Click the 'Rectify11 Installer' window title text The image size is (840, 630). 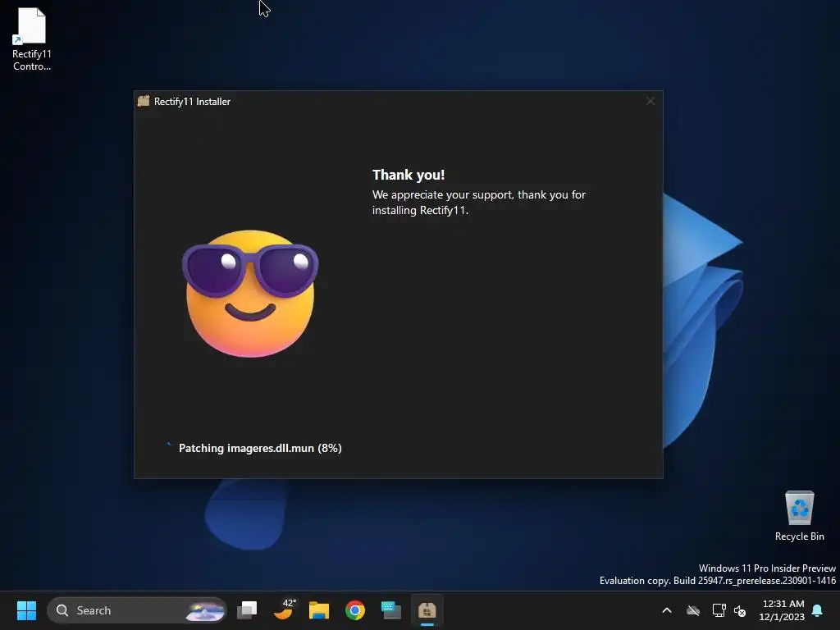(192, 101)
